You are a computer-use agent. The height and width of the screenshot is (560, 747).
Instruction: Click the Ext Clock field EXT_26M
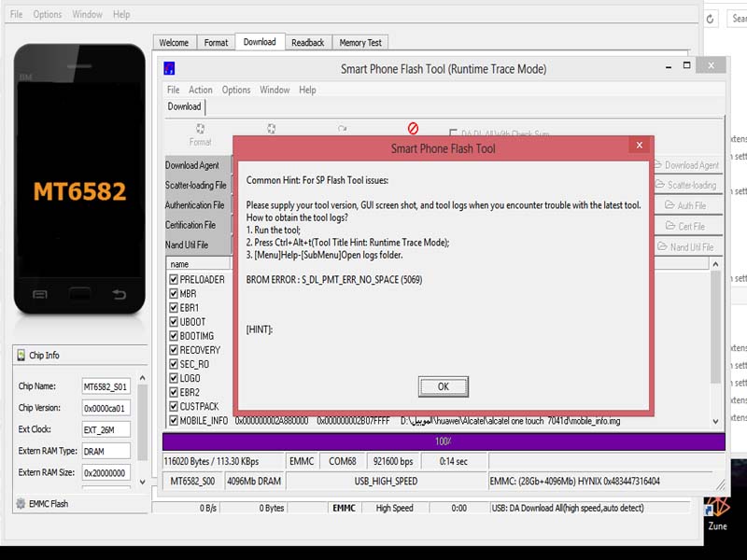(x=106, y=429)
